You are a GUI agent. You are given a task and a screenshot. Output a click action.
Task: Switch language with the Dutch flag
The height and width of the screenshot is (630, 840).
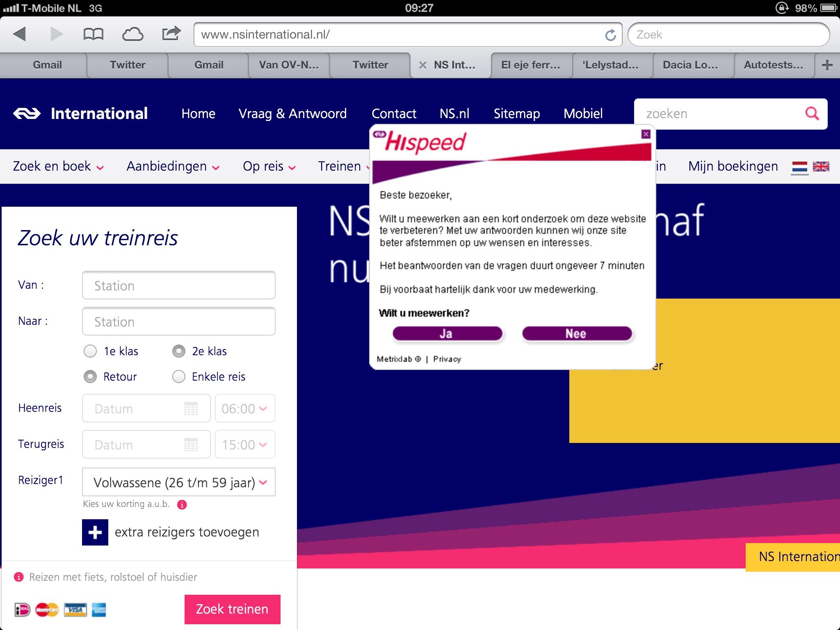click(x=799, y=167)
